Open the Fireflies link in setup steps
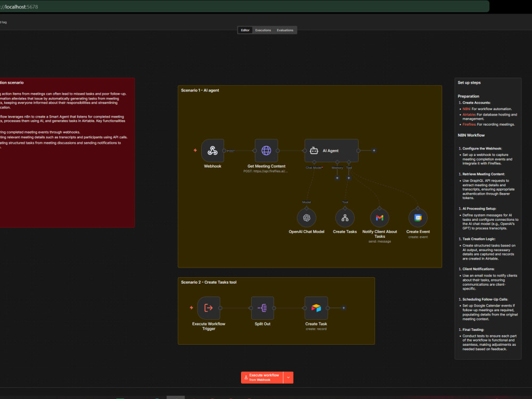Screen dimensions: 532x399 pyautogui.click(x=469, y=124)
